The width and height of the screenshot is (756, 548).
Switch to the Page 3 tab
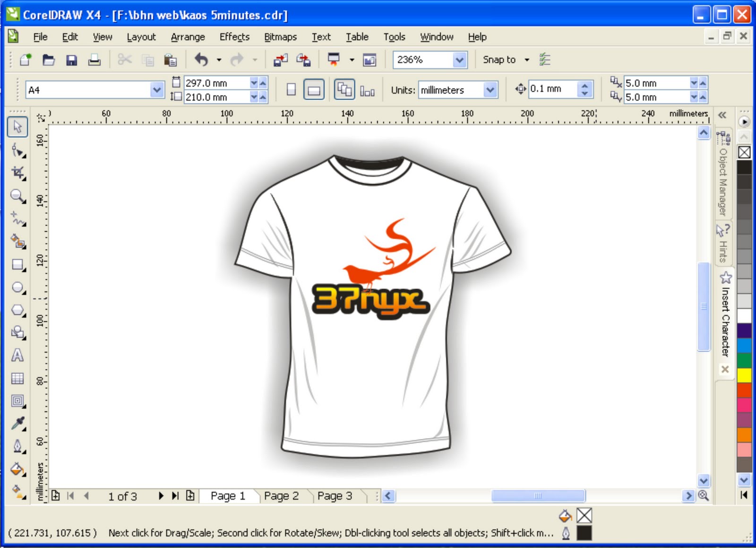pos(335,496)
